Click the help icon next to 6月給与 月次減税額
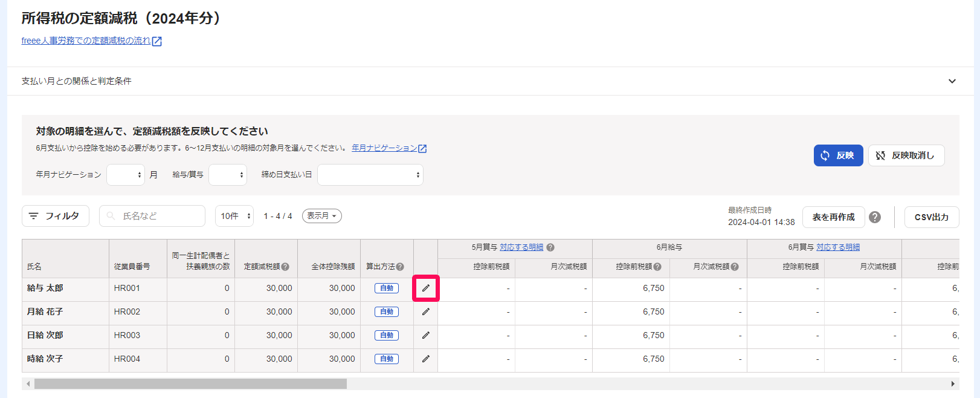Screen dimensions: 980x398 click(735, 267)
